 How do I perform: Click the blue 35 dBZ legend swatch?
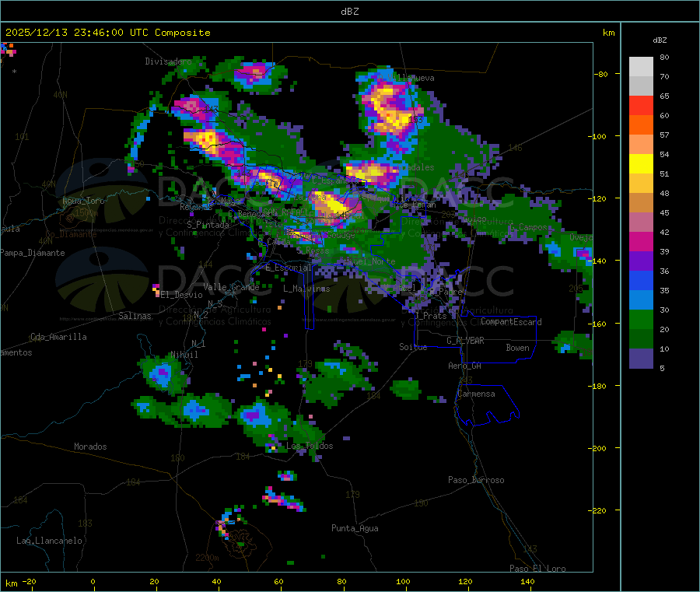pos(641,280)
